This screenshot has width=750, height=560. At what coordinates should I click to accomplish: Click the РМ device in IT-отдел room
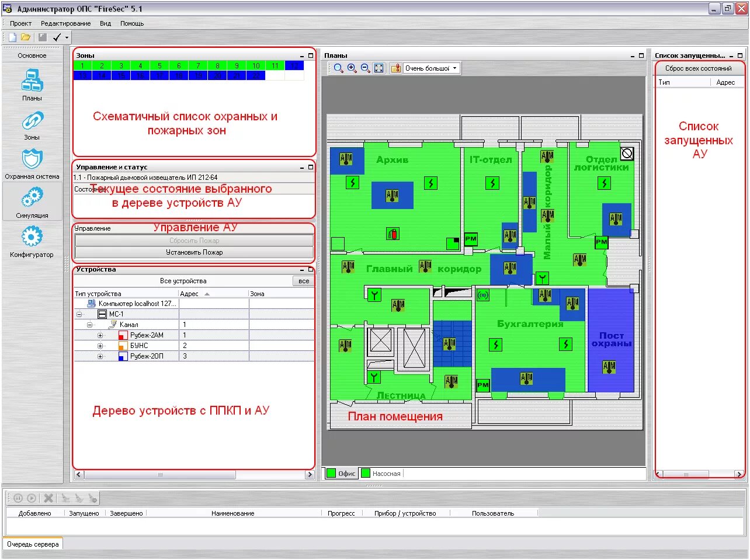[x=471, y=239]
